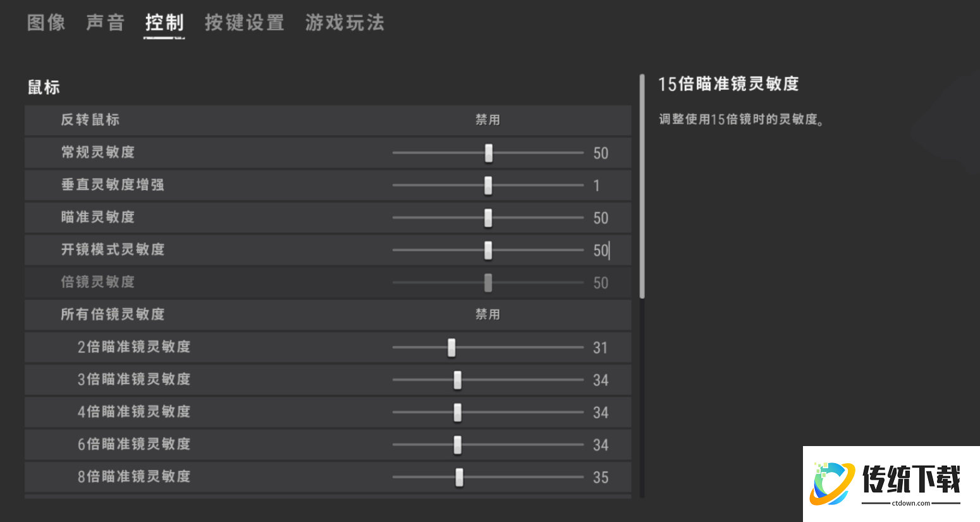The height and width of the screenshot is (522, 980).
Task: Select the 反转鼠标 禁用 value
Action: (489, 120)
